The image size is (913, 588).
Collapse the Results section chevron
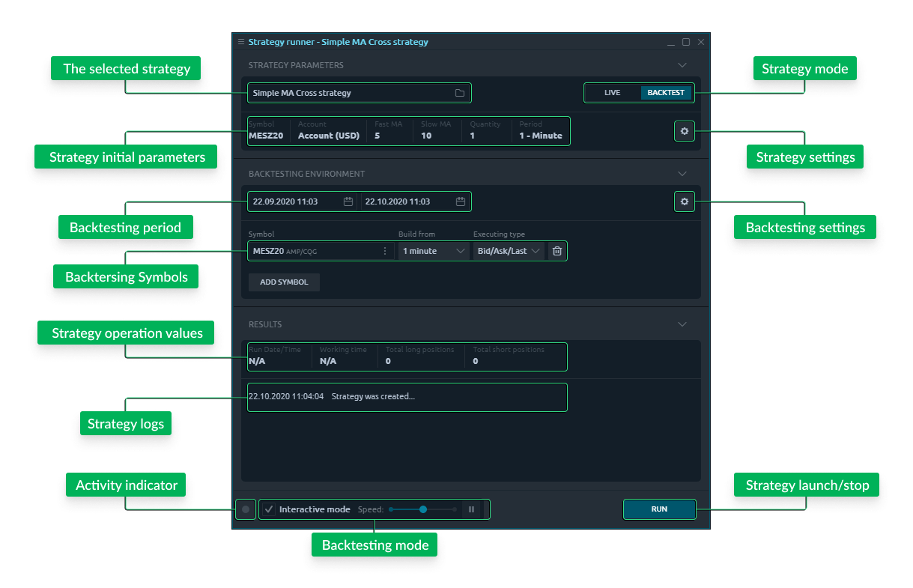(682, 324)
